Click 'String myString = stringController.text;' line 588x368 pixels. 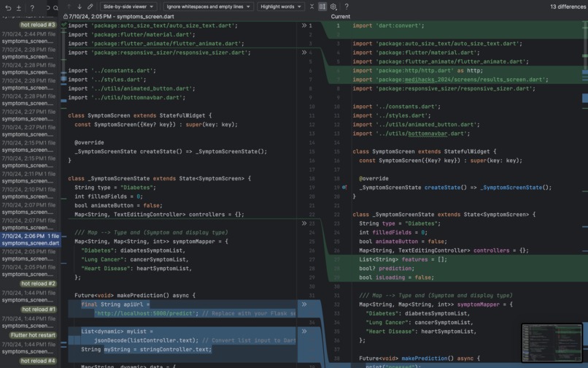pyautogui.click(x=146, y=350)
